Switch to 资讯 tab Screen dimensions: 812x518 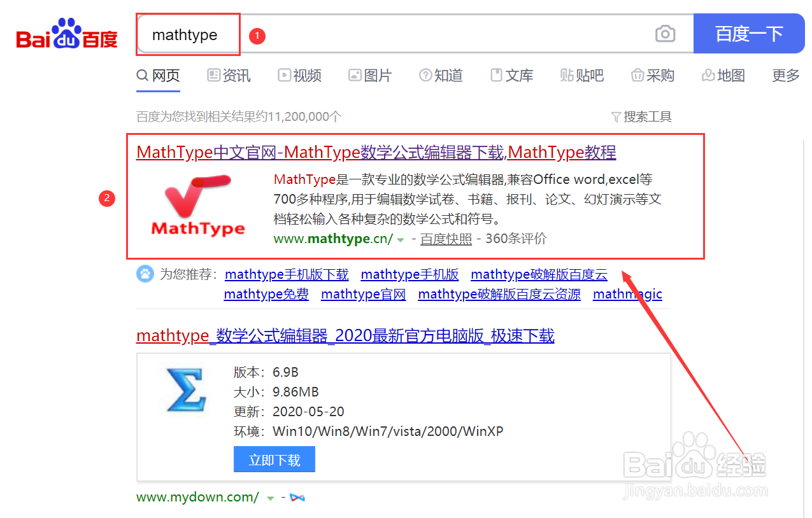coord(229,76)
